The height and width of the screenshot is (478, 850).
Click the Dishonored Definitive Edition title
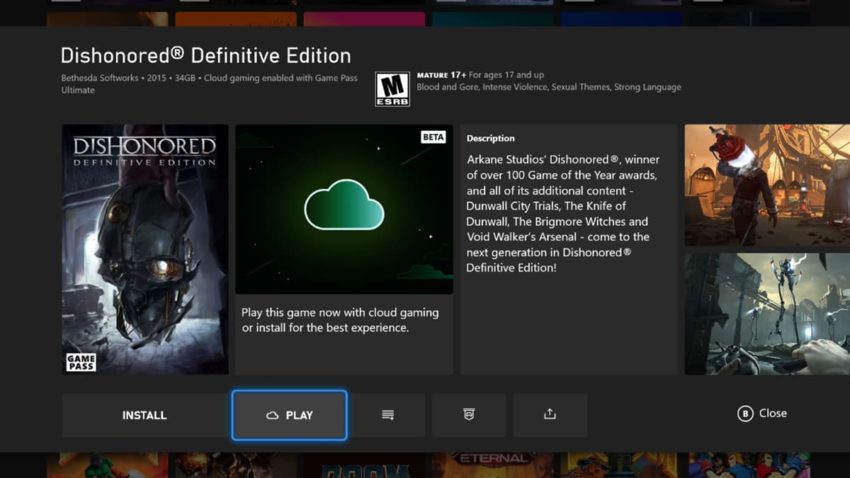206,55
